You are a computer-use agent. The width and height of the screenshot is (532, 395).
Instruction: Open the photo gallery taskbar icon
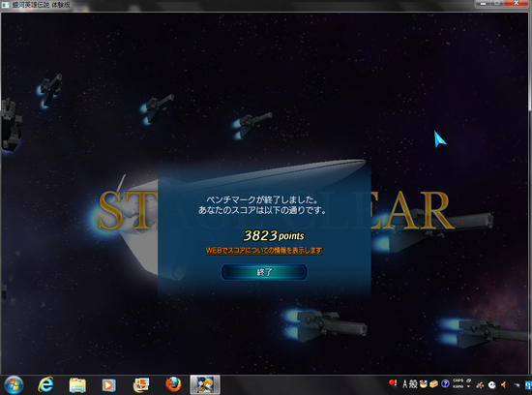[141, 385]
